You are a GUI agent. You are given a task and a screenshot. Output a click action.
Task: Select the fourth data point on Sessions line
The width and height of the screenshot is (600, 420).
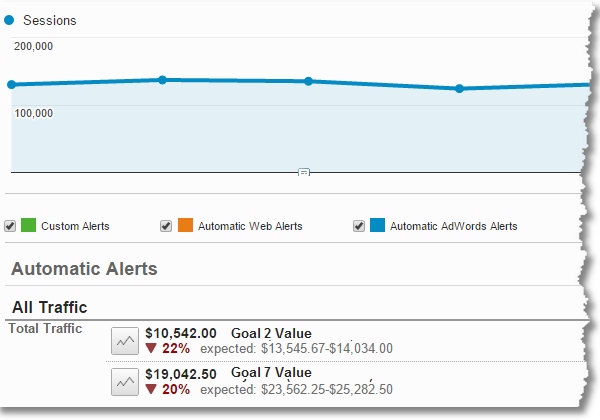coord(459,89)
